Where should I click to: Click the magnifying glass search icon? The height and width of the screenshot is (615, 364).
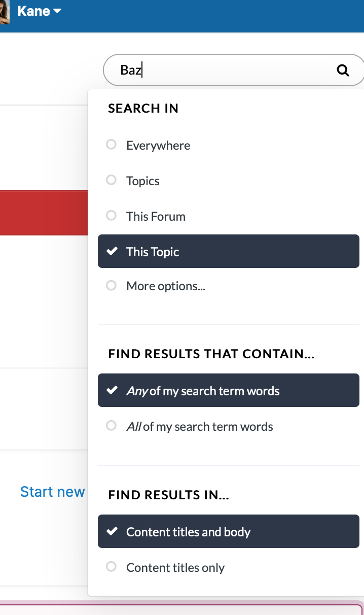[x=343, y=71]
